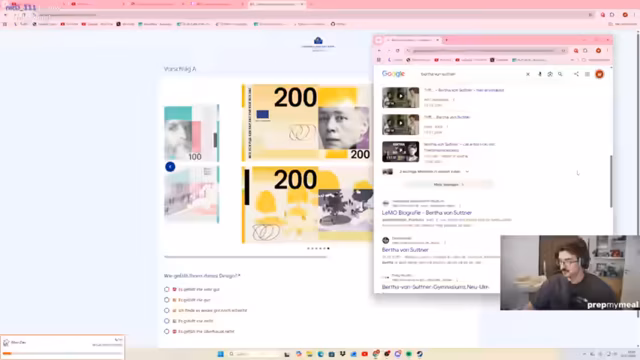This screenshot has height=360, width=640.
Task: Expand the "Mehr anzeigen" results button
Action: point(449,184)
